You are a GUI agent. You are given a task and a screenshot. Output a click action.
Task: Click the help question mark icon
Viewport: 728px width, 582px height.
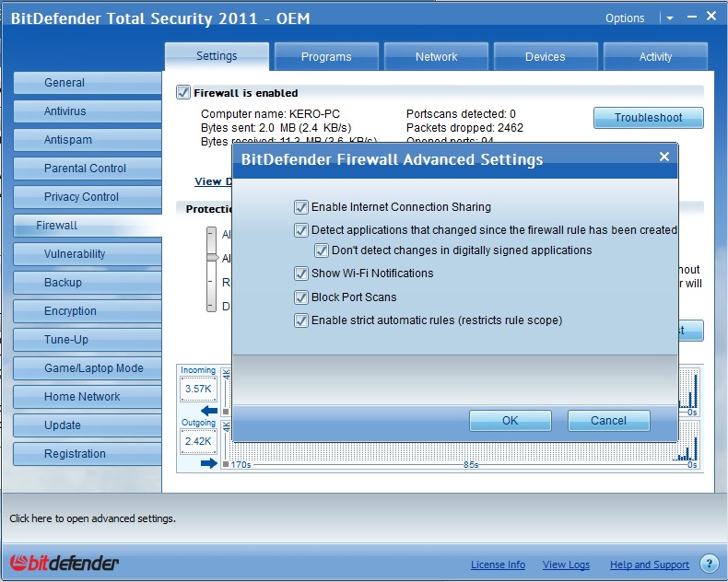709,564
